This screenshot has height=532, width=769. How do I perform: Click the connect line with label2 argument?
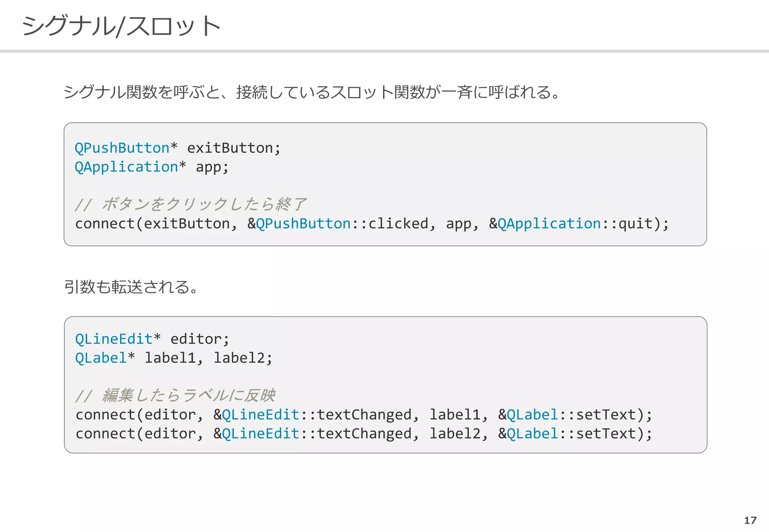click(364, 434)
